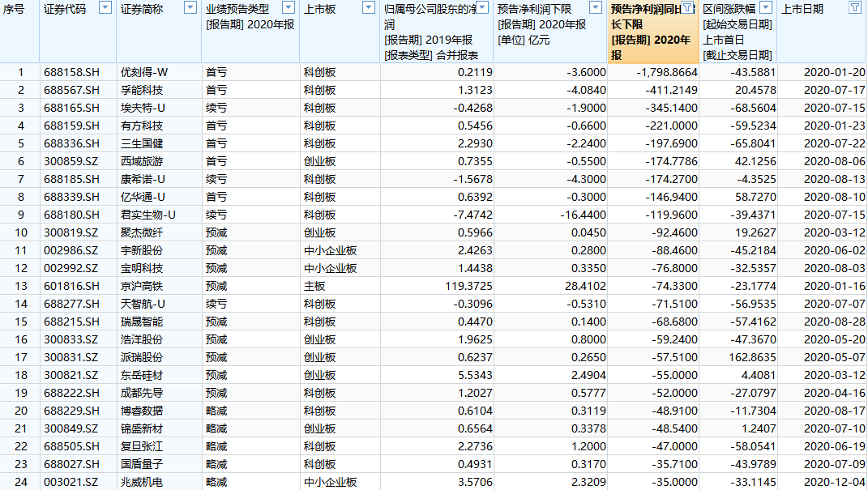
Task: Open the 上市板 column filter dropdown
Action: [369, 8]
